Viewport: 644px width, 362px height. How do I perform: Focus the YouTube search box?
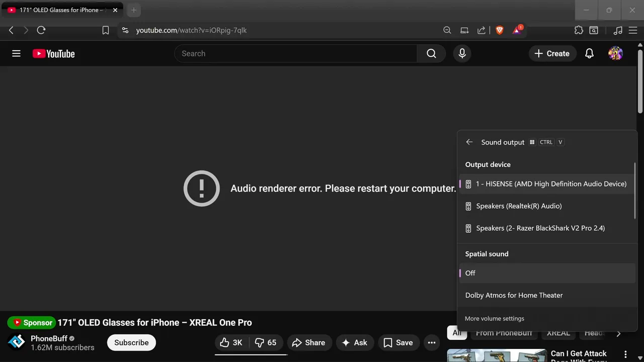point(296,53)
